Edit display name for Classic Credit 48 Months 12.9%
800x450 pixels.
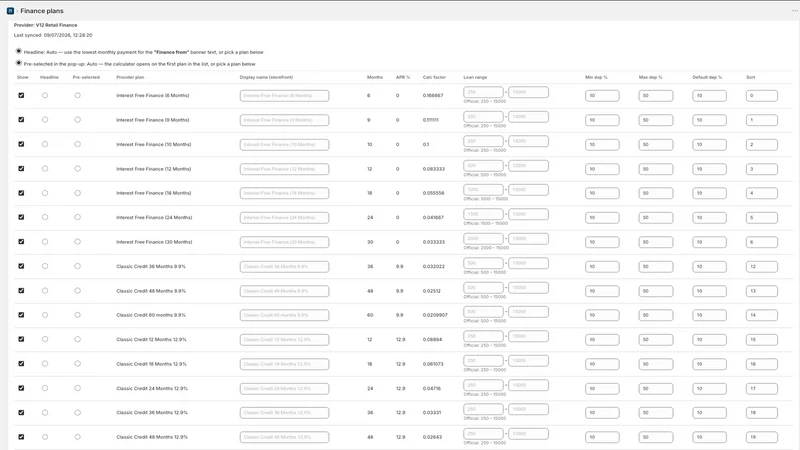point(285,437)
